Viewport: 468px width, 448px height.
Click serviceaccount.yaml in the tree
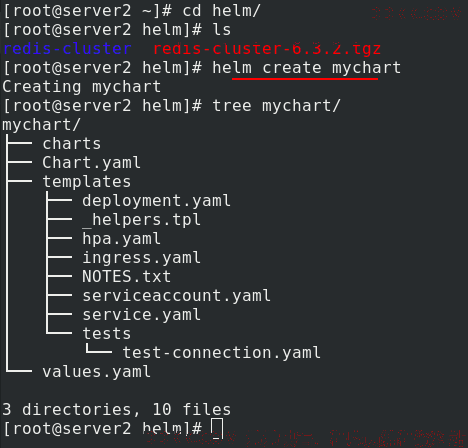pos(176,296)
